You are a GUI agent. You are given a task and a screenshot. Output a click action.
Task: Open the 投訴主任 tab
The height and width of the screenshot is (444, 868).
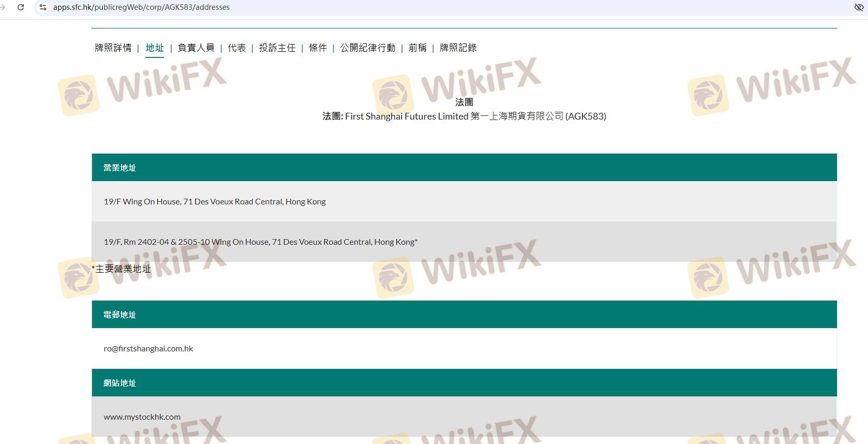[x=277, y=48]
